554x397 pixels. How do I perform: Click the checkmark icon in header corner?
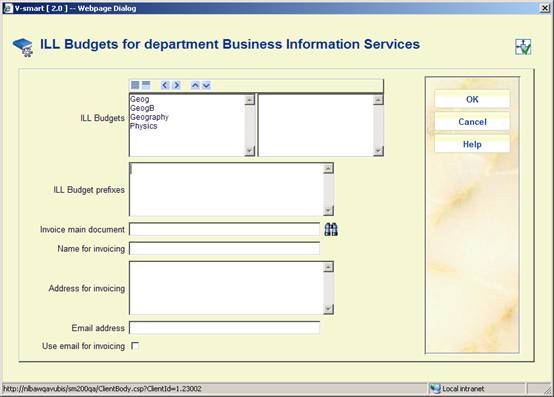523,47
